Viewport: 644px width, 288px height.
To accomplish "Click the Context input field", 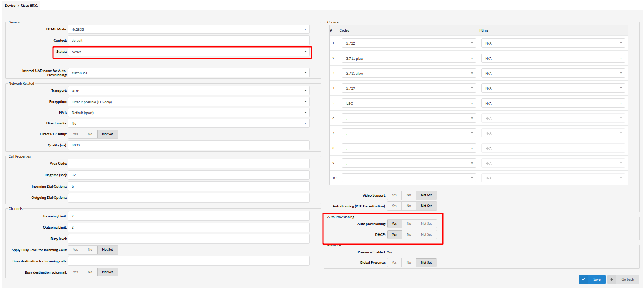I will (x=189, y=41).
